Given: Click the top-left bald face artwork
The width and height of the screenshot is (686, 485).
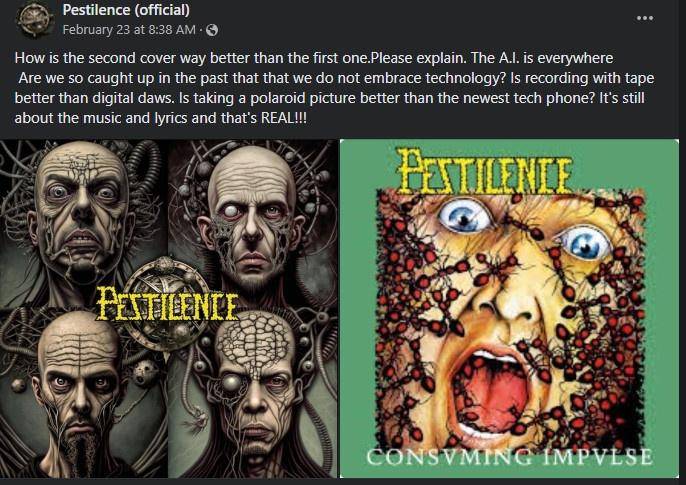Looking at the screenshot, I should pos(83,214).
